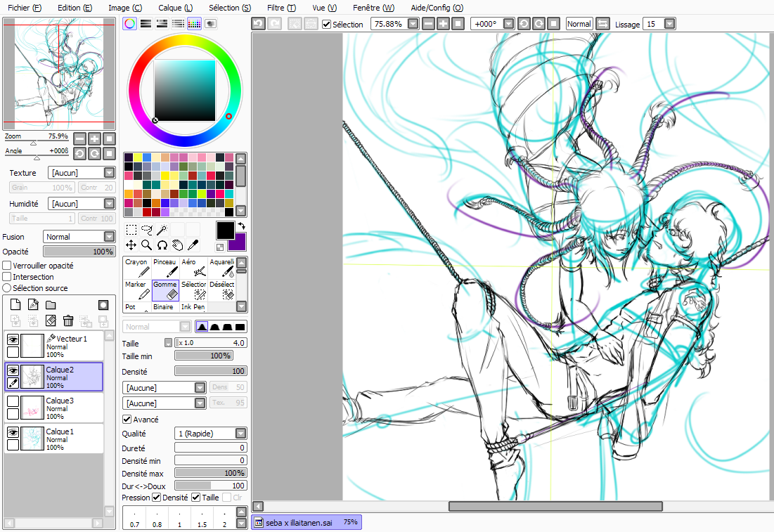This screenshot has height=532, width=774.
Task: Flip the canvas view horizontally
Action: (x=602, y=24)
